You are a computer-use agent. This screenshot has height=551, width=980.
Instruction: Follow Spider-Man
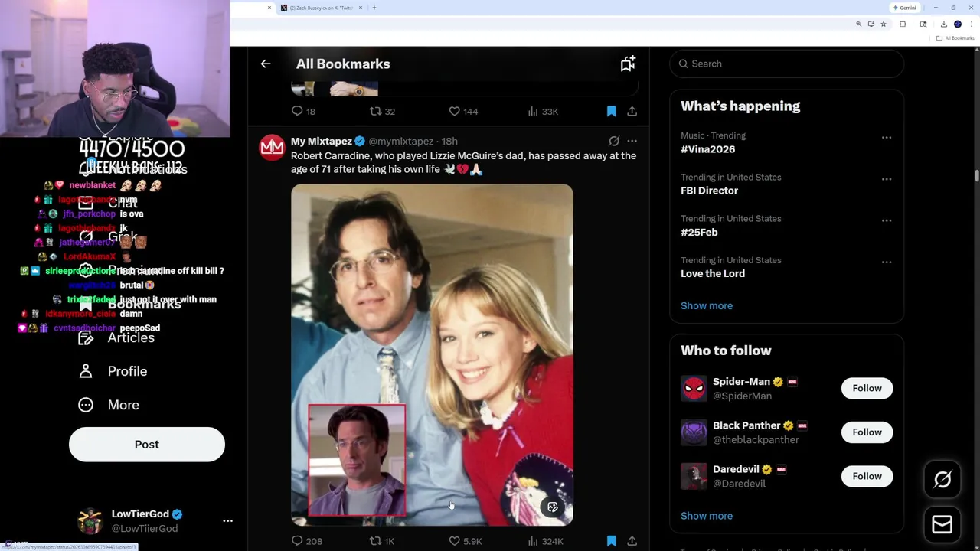(867, 388)
